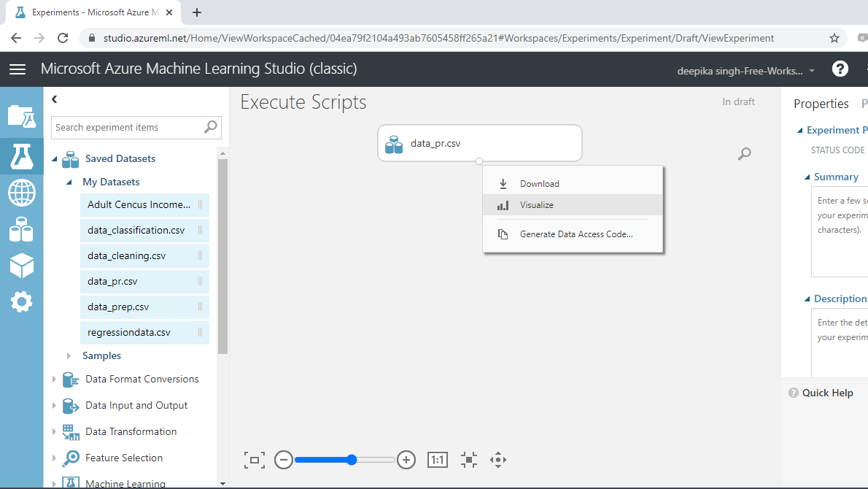
Task: Select data_prep.csv dataset
Action: point(144,307)
